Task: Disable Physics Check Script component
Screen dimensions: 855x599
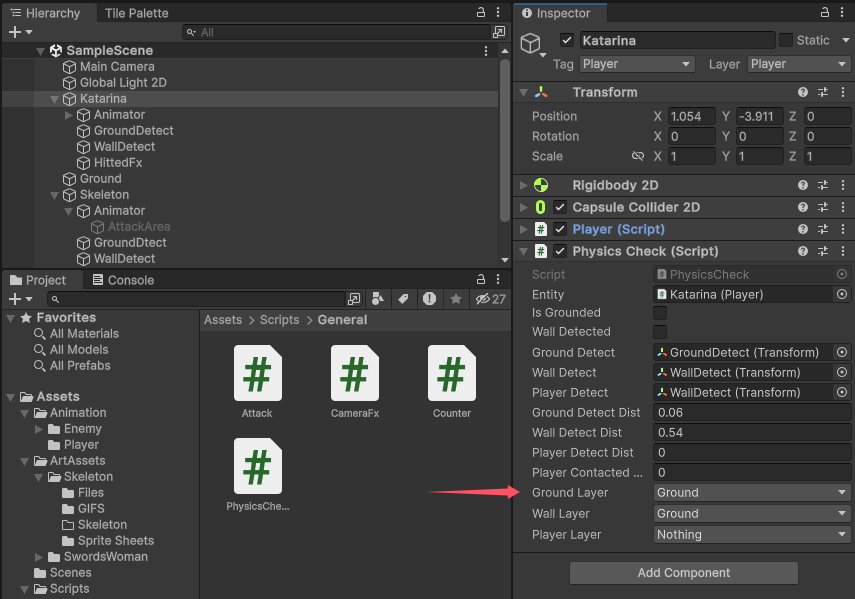Action: [559, 251]
